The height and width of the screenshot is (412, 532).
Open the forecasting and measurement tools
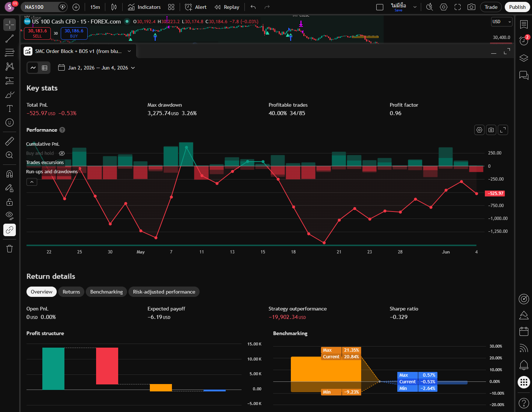point(10,81)
